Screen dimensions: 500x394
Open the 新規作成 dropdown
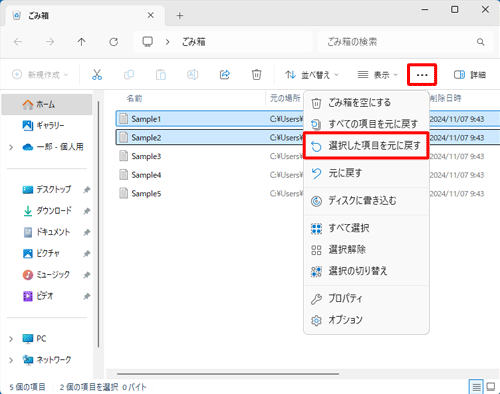(x=40, y=74)
